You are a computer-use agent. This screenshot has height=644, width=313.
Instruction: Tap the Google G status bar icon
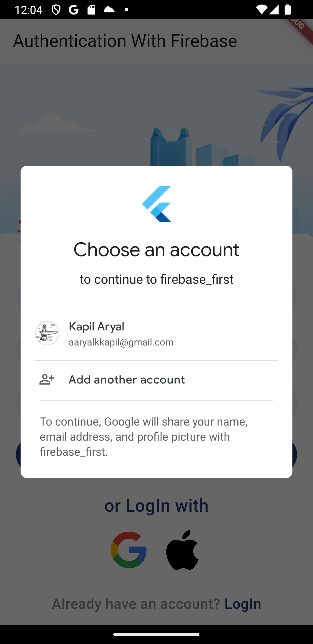click(74, 10)
